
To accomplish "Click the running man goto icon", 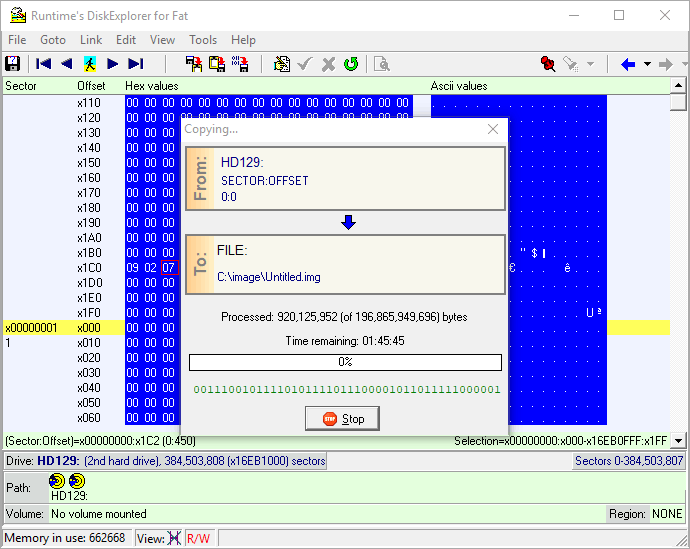I will 89,64.
